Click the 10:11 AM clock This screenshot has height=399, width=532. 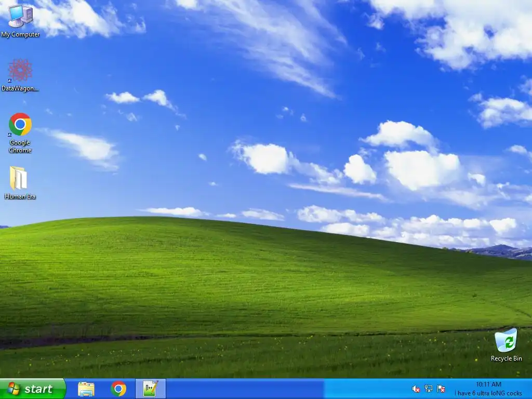[x=488, y=384]
